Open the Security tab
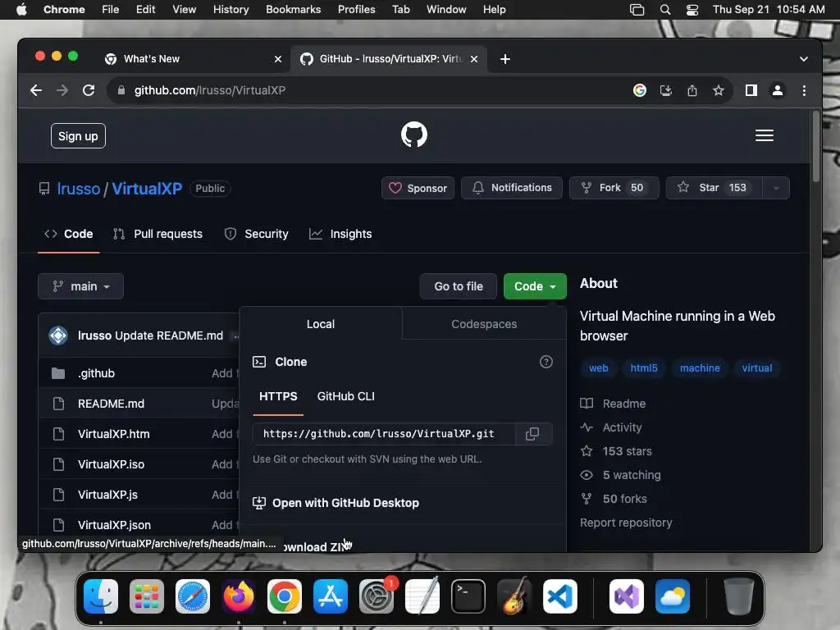The image size is (840, 630). [x=256, y=234]
